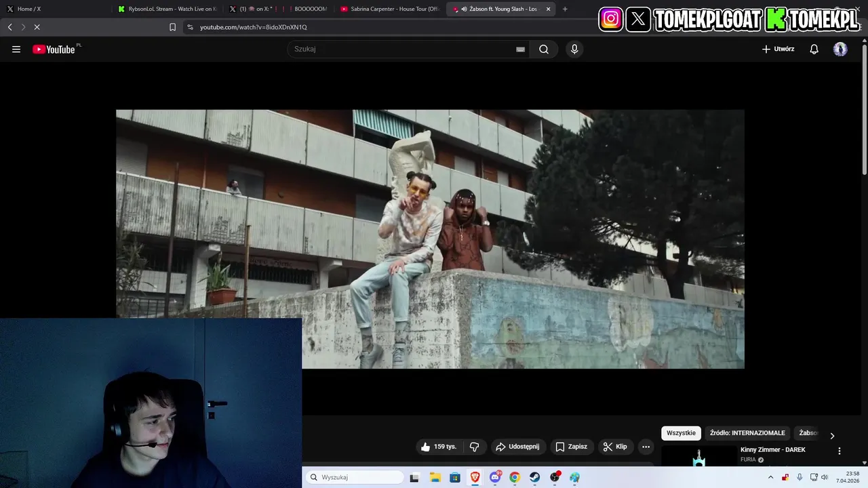Stop page loading with X button
Viewport: 868px width, 488px height.
pos(37,27)
